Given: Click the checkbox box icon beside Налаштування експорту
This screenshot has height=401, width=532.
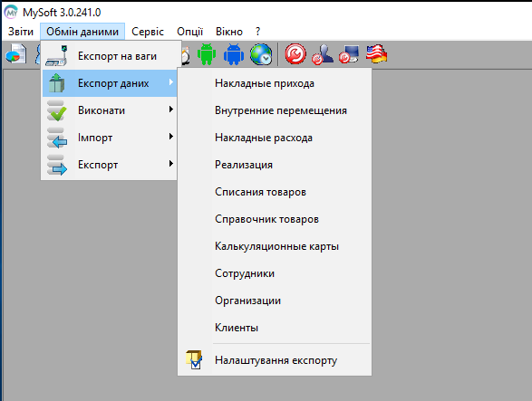Looking at the screenshot, I should [x=194, y=359].
